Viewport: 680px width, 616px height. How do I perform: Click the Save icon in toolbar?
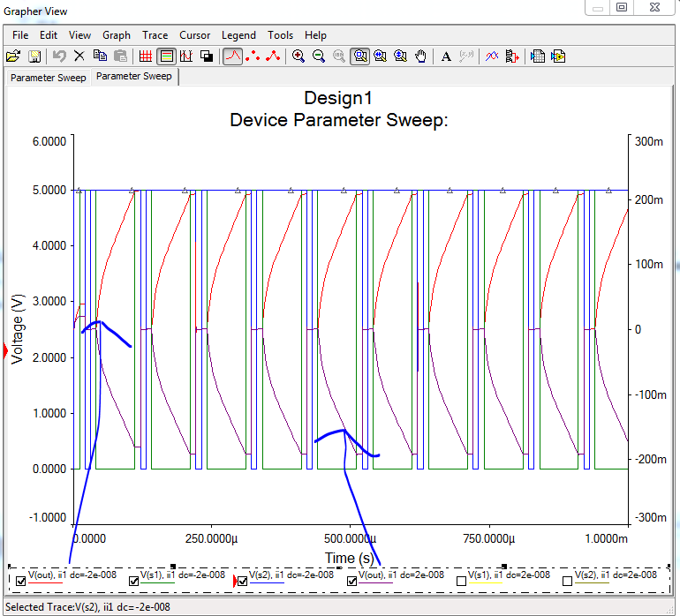click(34, 56)
